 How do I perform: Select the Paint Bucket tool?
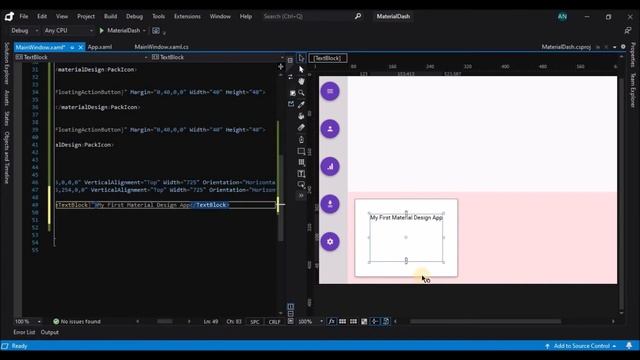(301, 116)
